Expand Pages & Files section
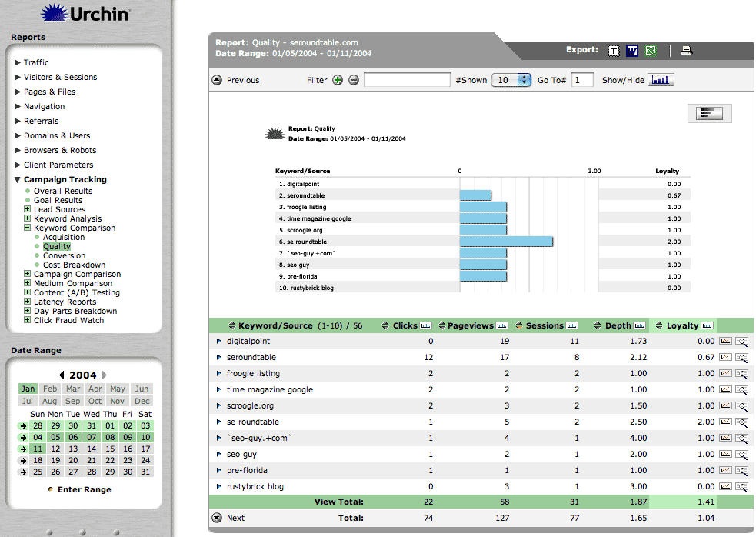The width and height of the screenshot is (756, 537). point(18,92)
